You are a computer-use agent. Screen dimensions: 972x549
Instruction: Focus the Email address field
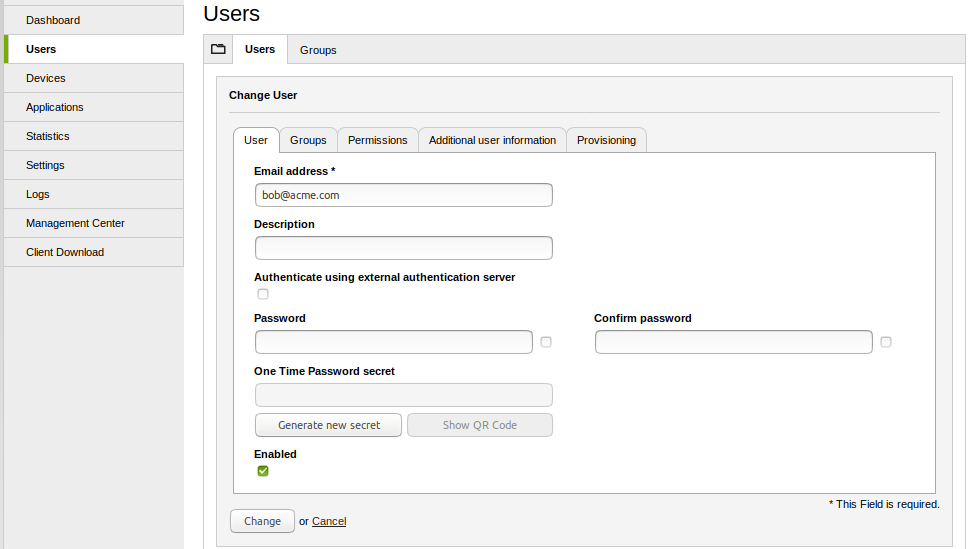(x=403, y=195)
